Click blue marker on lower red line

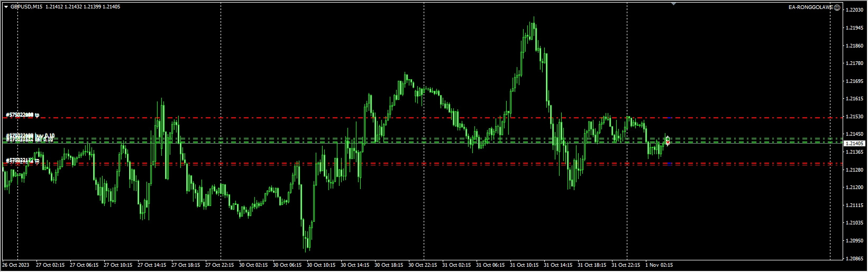pyautogui.click(x=670, y=164)
